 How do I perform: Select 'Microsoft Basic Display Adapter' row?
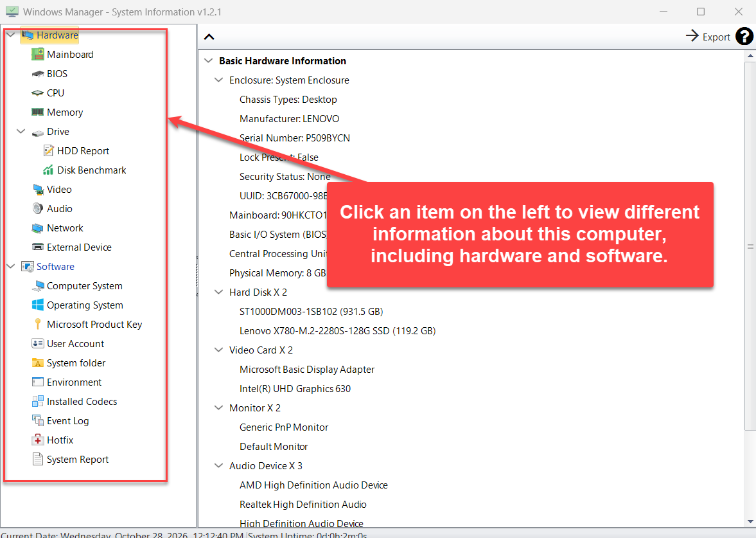coord(307,370)
